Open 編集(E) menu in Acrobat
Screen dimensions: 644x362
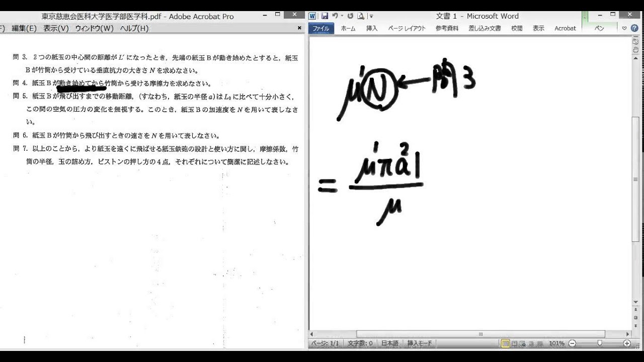pos(24,28)
